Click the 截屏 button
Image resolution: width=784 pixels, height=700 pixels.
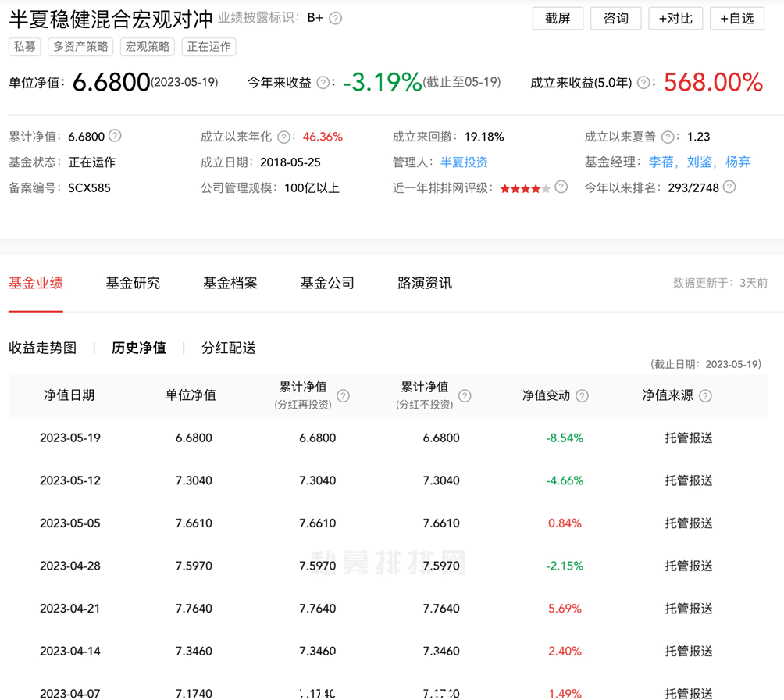tap(558, 19)
